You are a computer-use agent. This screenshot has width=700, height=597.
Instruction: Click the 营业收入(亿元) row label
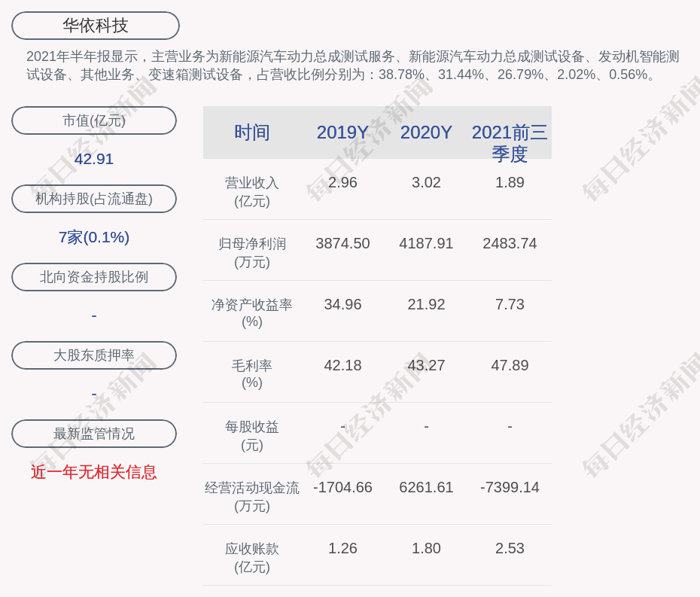tap(252, 192)
